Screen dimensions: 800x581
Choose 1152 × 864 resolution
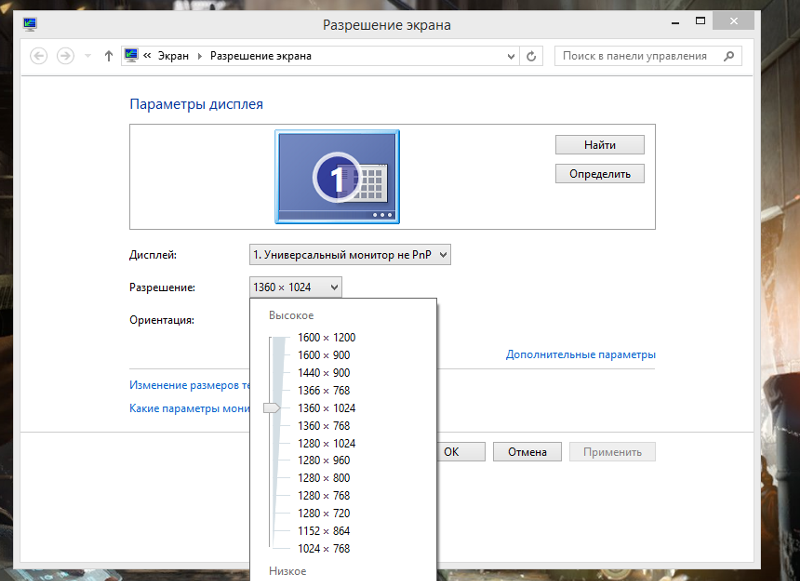pos(324,531)
